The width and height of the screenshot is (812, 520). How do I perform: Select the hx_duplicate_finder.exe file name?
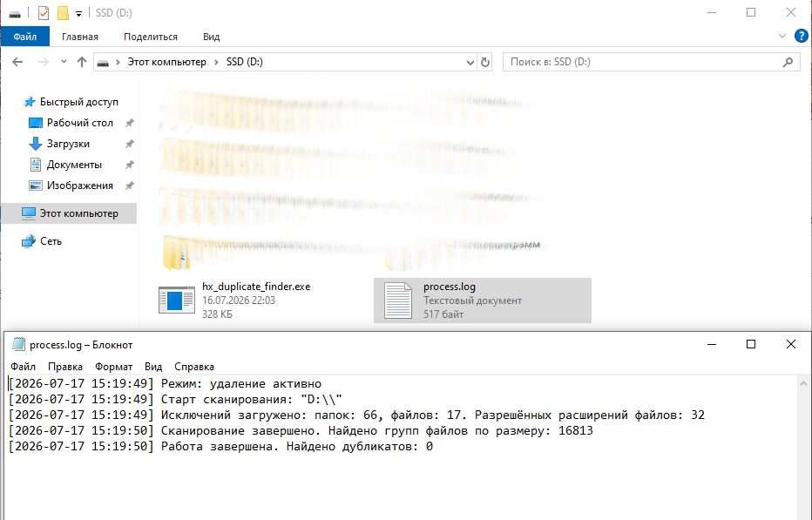(256, 287)
